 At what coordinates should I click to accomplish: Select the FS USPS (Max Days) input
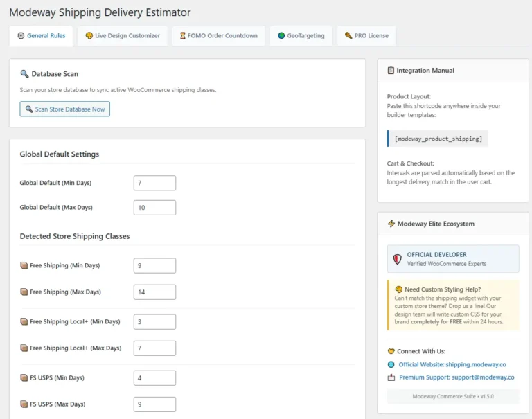click(x=154, y=404)
